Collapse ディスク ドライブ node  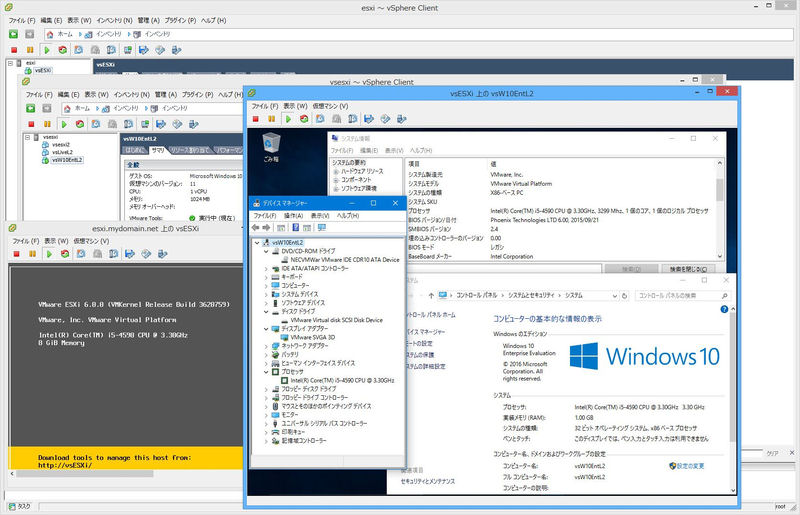click(x=266, y=311)
